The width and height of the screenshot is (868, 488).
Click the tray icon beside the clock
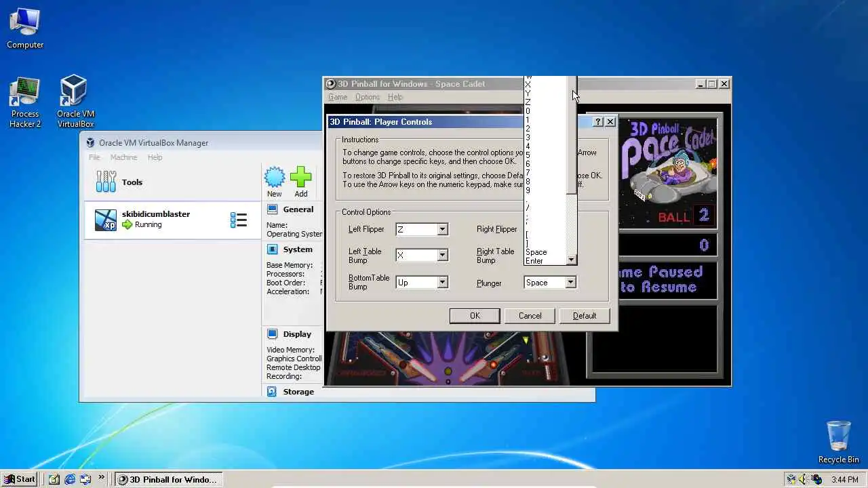point(817,479)
